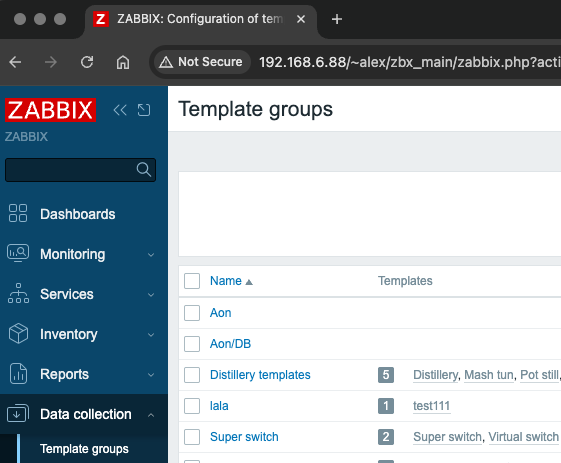Click the 5 count badge for Distillery templates
This screenshot has height=463, width=561.
click(386, 375)
